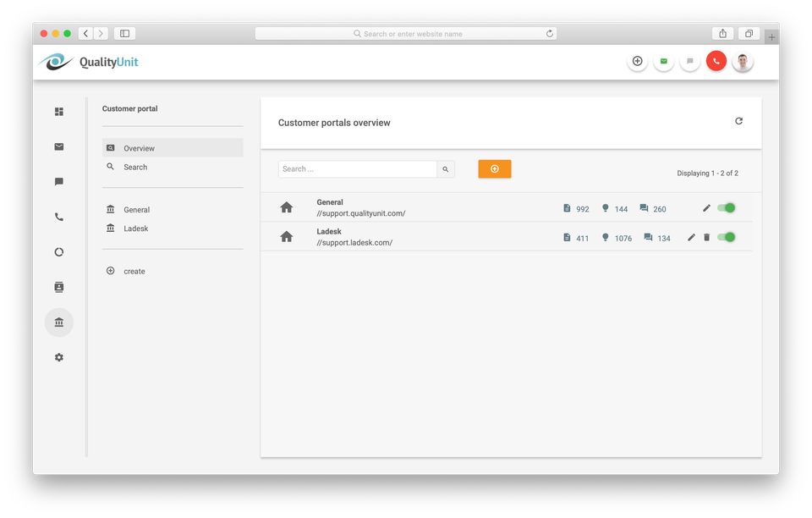Image resolution: width=812 pixels, height=518 pixels.
Task: Click the pencil edit icon for Ladesk
Action: (x=691, y=238)
